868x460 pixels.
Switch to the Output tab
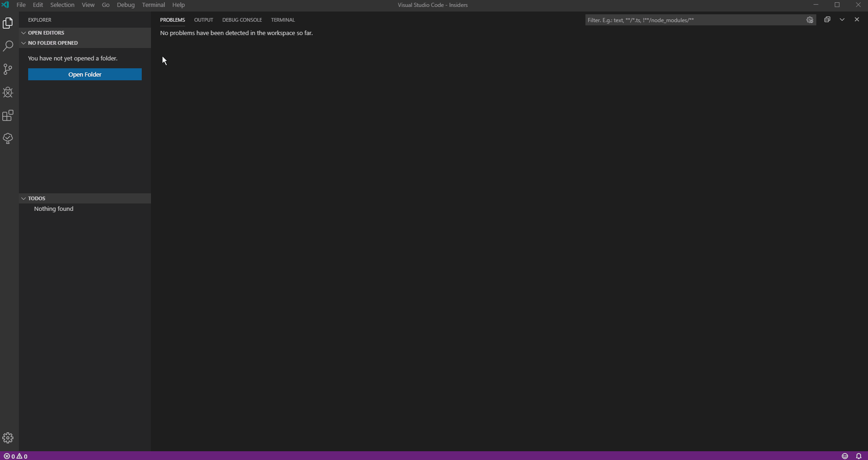coord(204,20)
